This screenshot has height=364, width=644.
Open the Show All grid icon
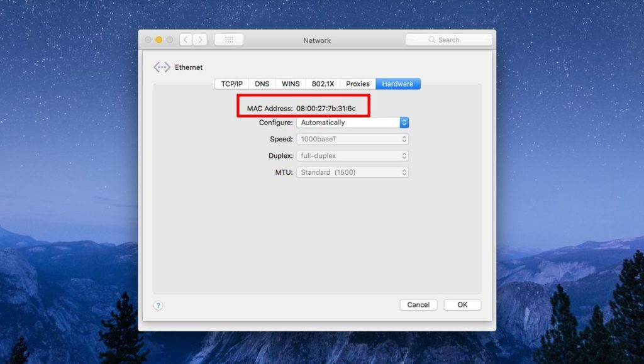(228, 39)
